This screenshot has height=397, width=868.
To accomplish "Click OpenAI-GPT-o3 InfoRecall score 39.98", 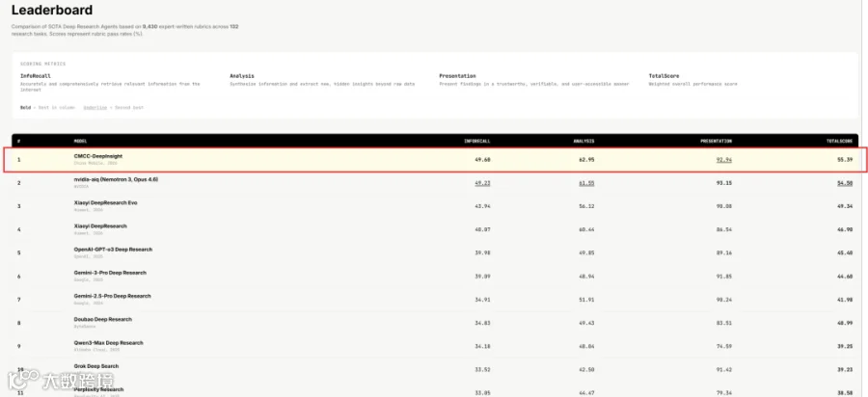I will tap(483, 252).
